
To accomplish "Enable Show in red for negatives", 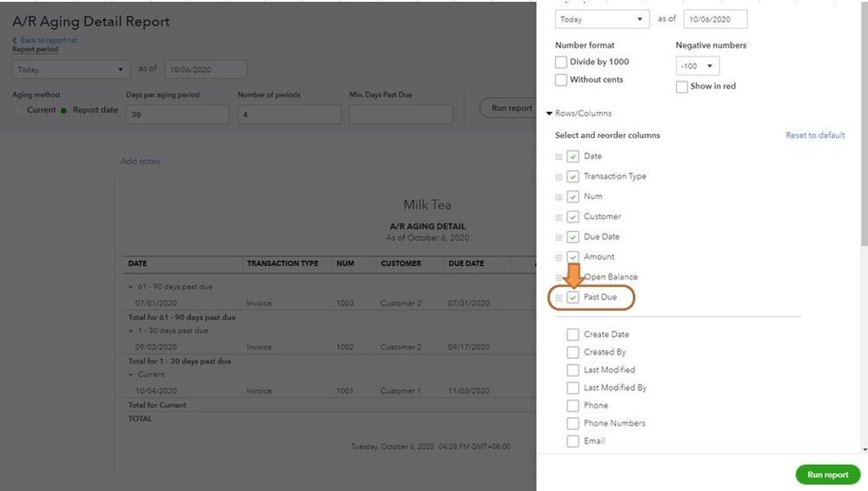I will [x=681, y=86].
